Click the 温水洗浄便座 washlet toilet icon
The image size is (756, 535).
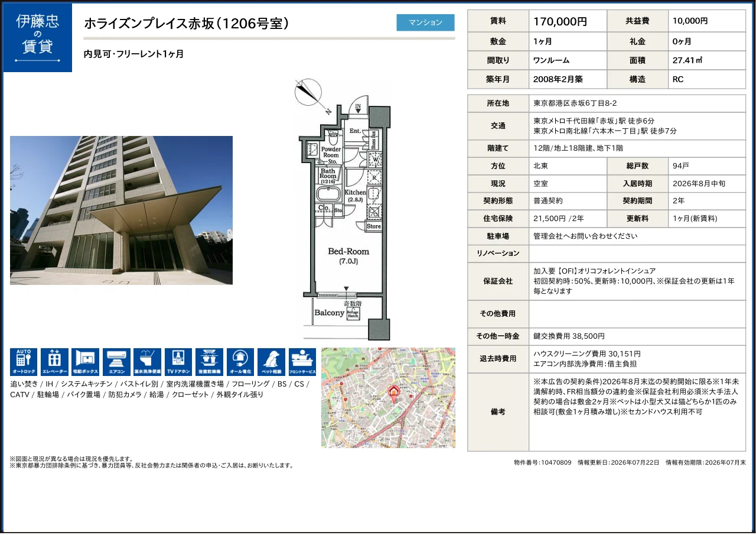click(x=148, y=362)
